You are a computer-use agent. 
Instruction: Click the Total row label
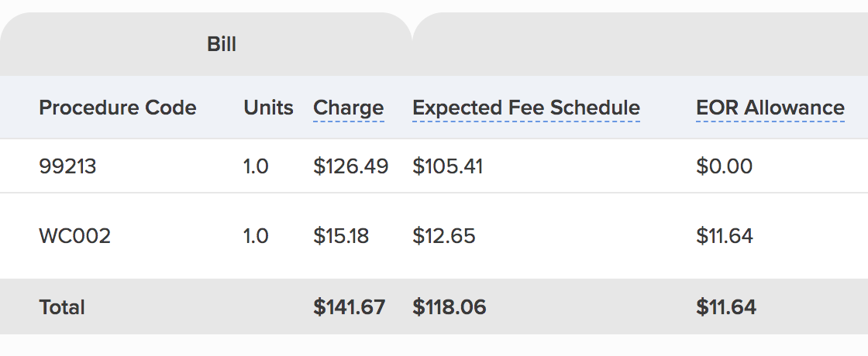tap(62, 307)
